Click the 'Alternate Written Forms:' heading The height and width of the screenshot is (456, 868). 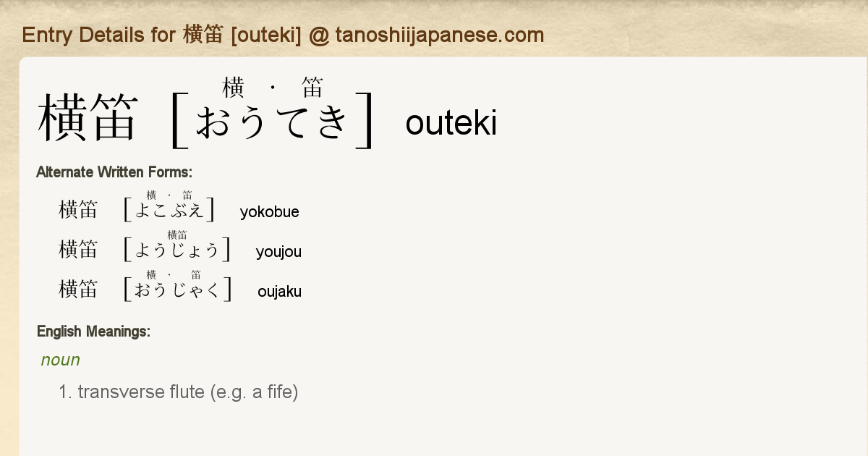(114, 172)
